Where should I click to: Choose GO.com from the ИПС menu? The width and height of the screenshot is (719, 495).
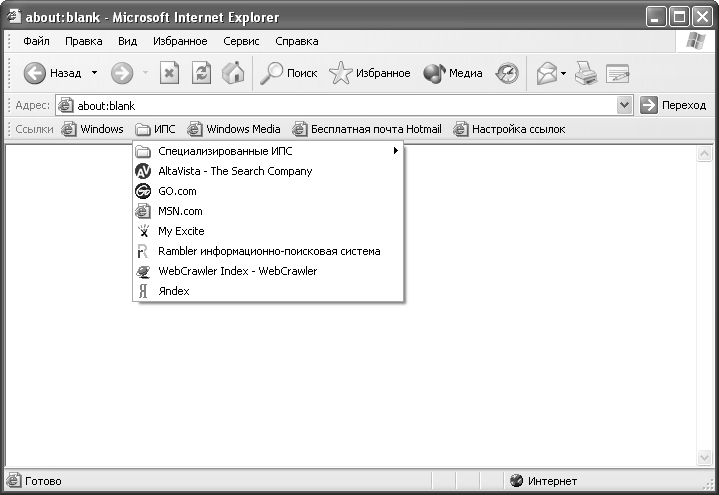point(268,191)
